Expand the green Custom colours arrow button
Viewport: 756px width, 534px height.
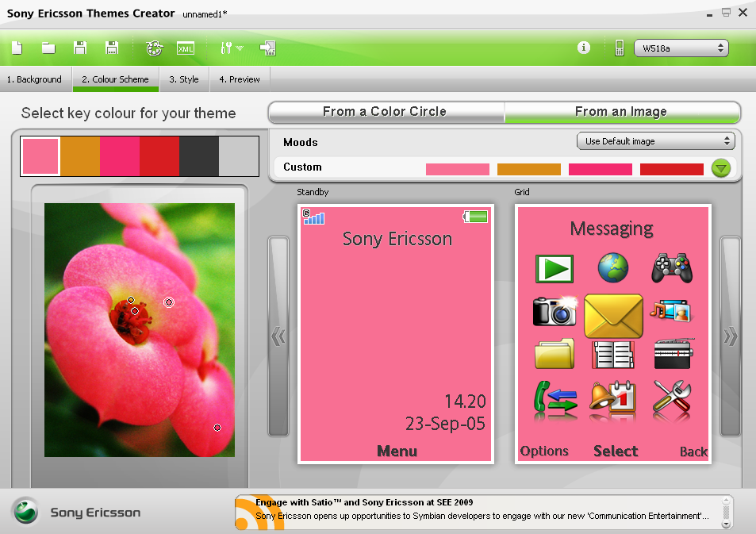721,168
